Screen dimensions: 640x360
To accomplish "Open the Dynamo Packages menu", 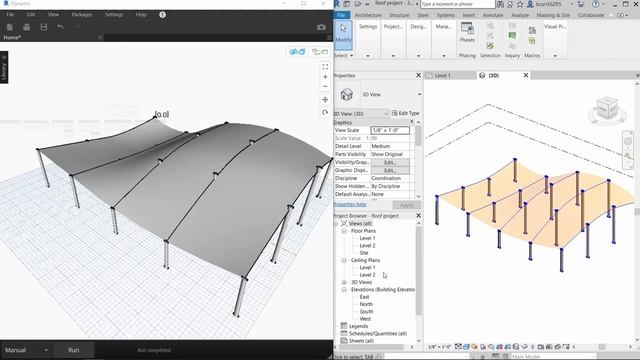I will pos(82,15).
